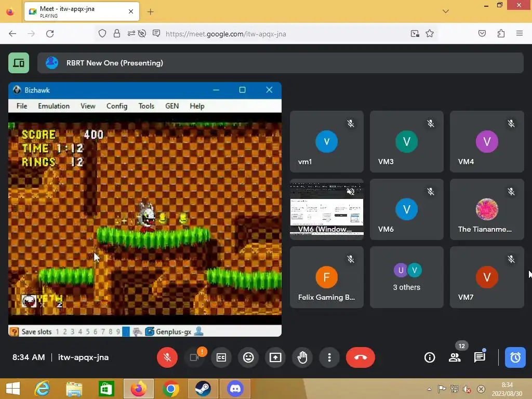Expand the list all tabs chevron
The height and width of the screenshot is (399, 532).
[446, 11]
